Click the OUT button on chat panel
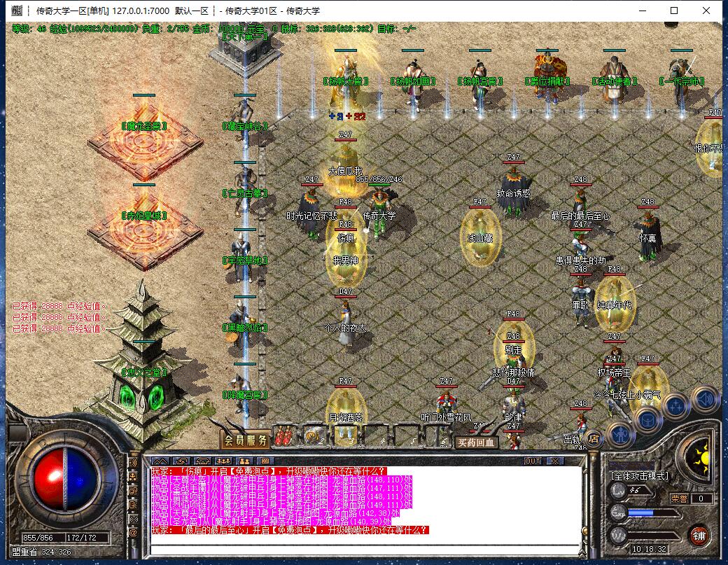The image size is (728, 565). (532, 461)
